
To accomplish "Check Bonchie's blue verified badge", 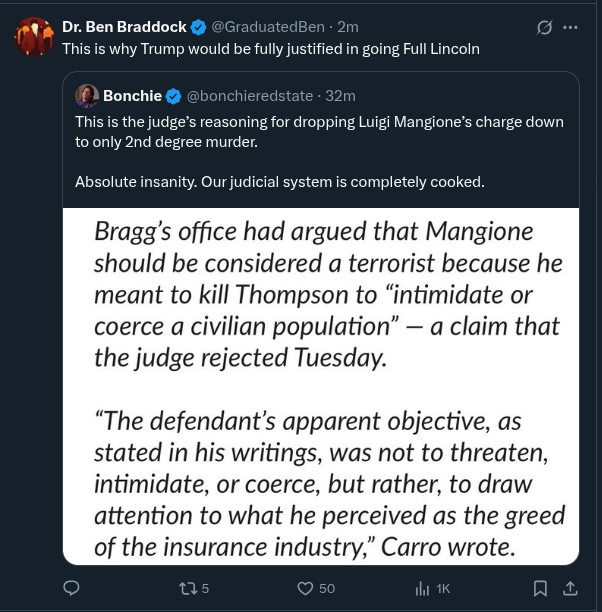I will 174,96.
